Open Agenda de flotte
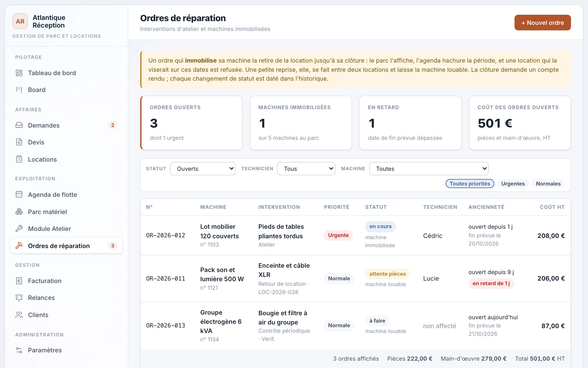 click(66, 194)
